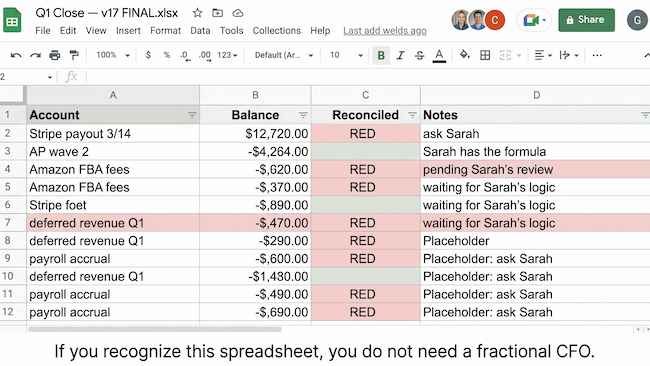
Task: Check the cloud save status icon
Action: coord(238,13)
